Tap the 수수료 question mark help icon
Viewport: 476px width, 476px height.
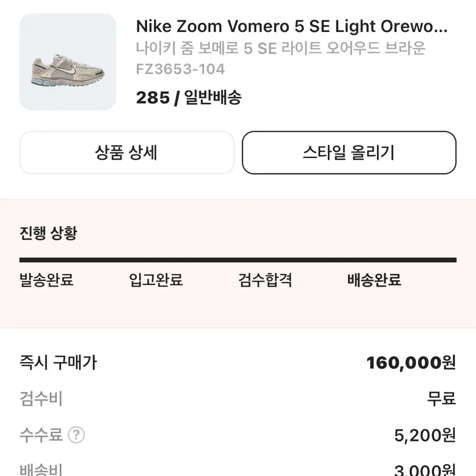(x=76, y=435)
